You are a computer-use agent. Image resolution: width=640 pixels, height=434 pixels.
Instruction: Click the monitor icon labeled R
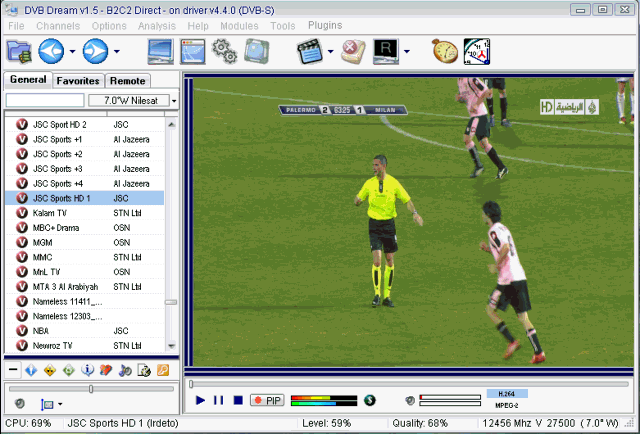pos(386,51)
